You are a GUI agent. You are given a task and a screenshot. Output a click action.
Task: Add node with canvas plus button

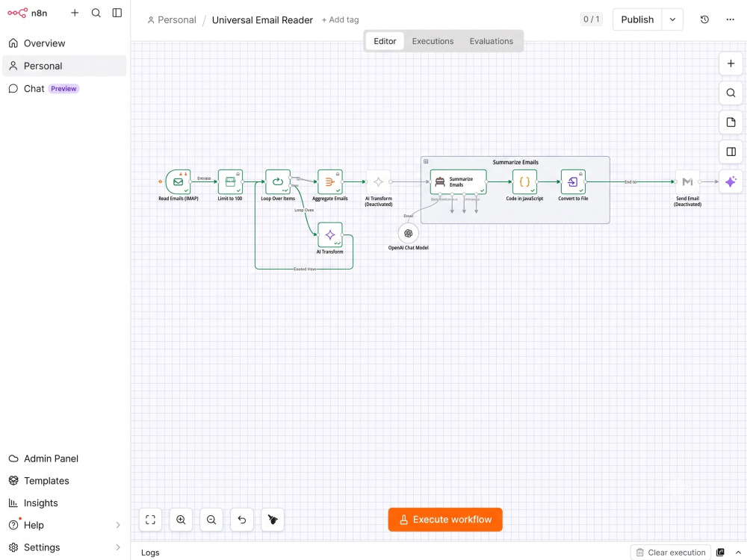click(731, 63)
